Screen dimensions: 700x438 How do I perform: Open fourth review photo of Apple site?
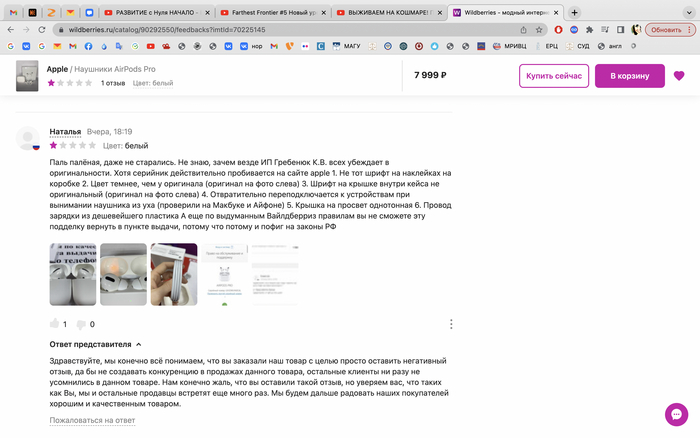click(225, 274)
